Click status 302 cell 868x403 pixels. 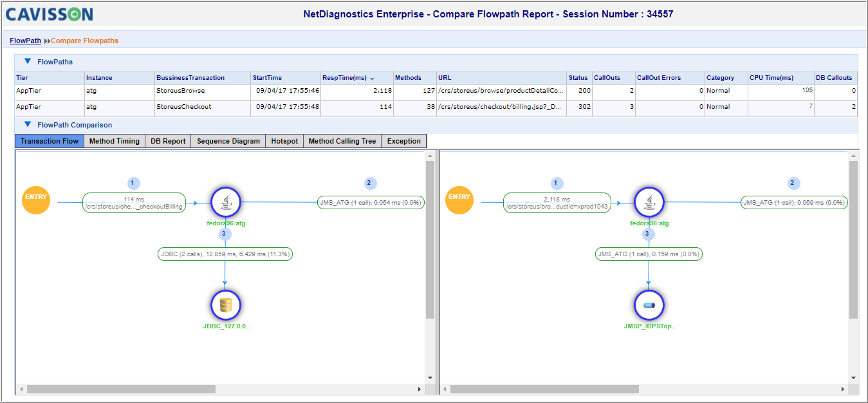tap(579, 108)
